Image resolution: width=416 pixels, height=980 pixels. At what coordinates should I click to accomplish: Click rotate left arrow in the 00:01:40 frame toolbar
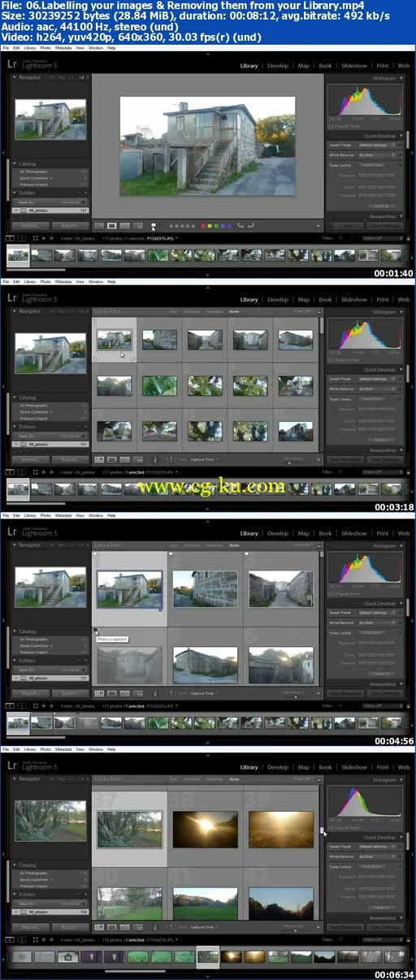point(240,226)
